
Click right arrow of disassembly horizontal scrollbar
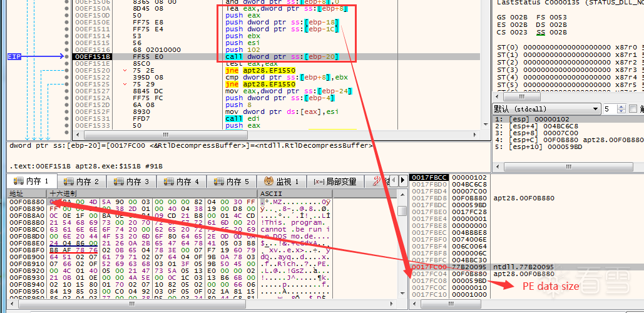point(476,135)
